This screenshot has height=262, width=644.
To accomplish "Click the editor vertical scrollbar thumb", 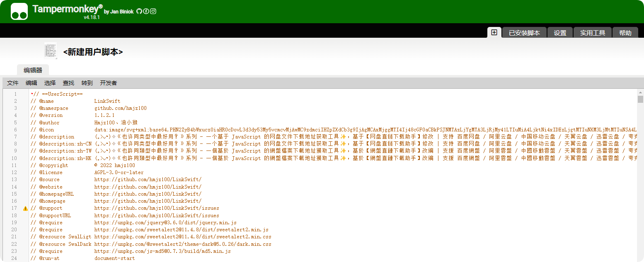I will point(640,99).
